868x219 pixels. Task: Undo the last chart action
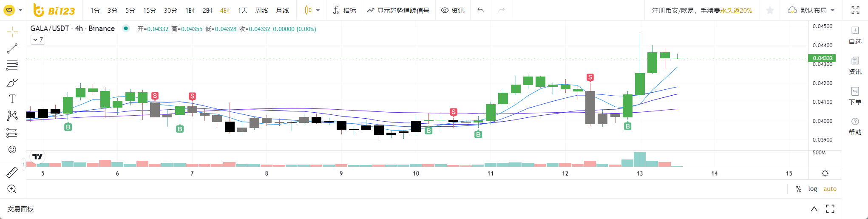click(480, 10)
